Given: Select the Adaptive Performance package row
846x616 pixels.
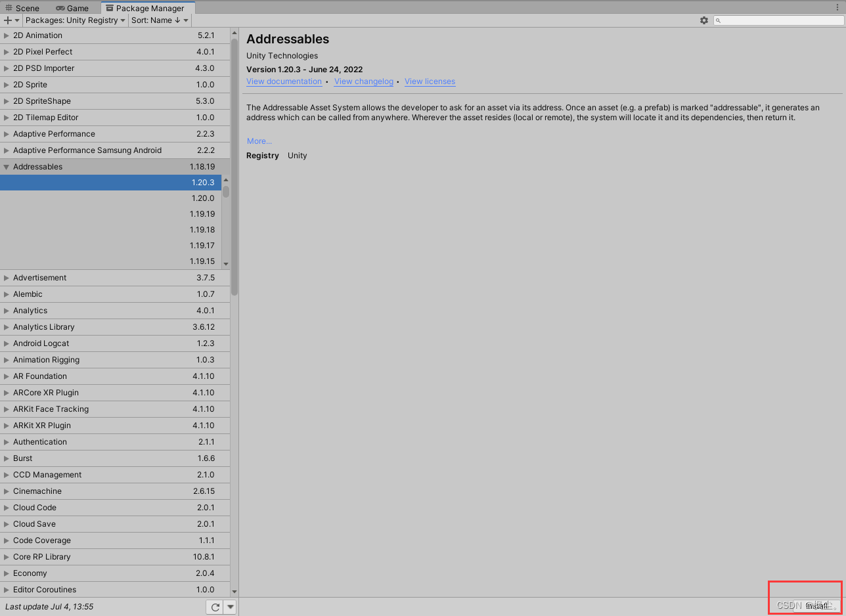Looking at the screenshot, I should tap(115, 134).
